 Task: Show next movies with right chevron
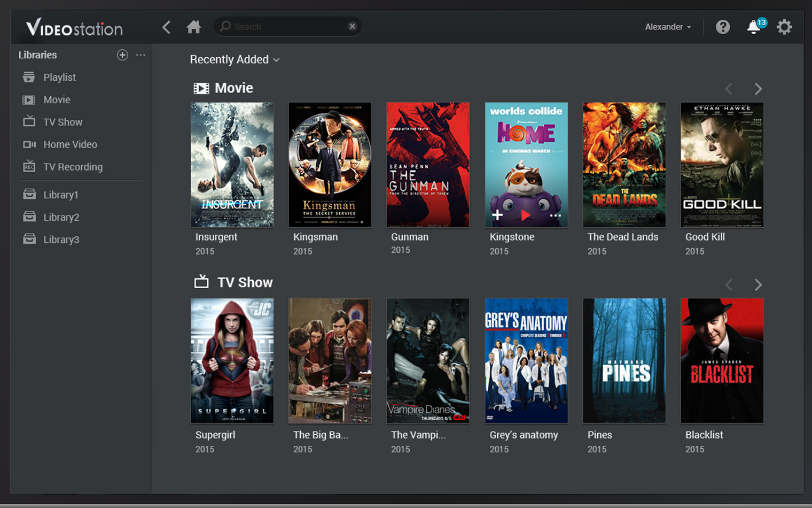click(x=758, y=89)
